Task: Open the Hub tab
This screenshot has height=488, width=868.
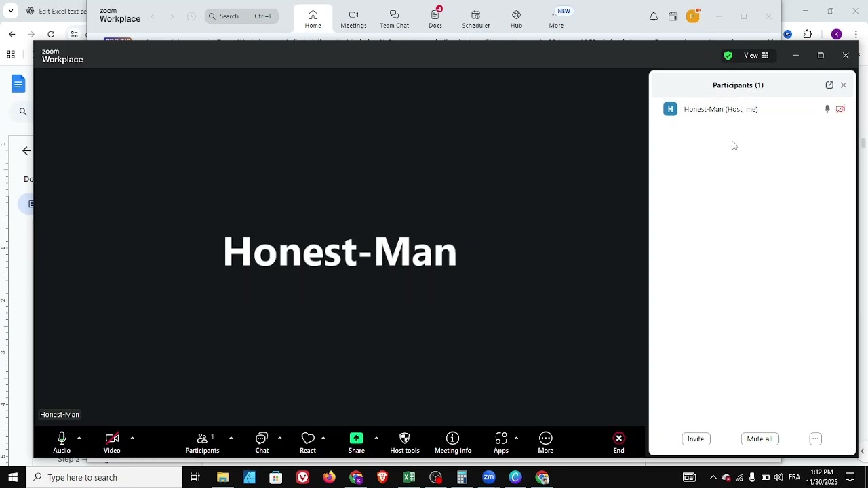Action: coord(516,19)
